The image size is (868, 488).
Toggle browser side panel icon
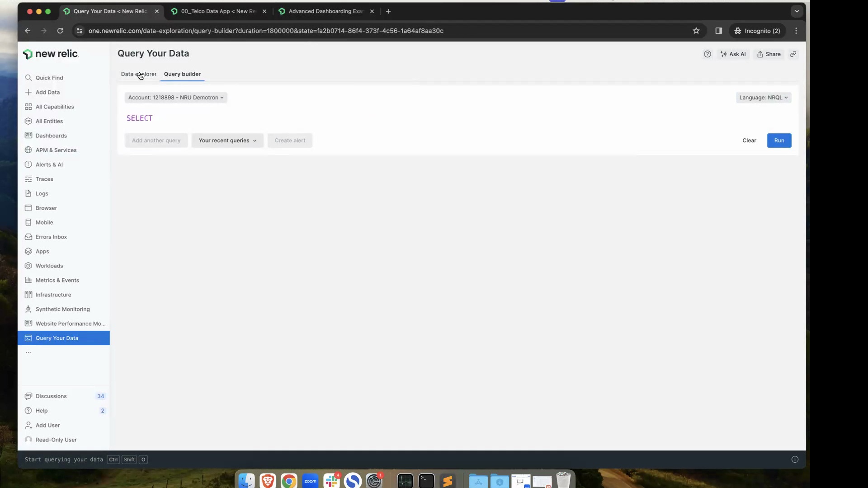click(718, 31)
